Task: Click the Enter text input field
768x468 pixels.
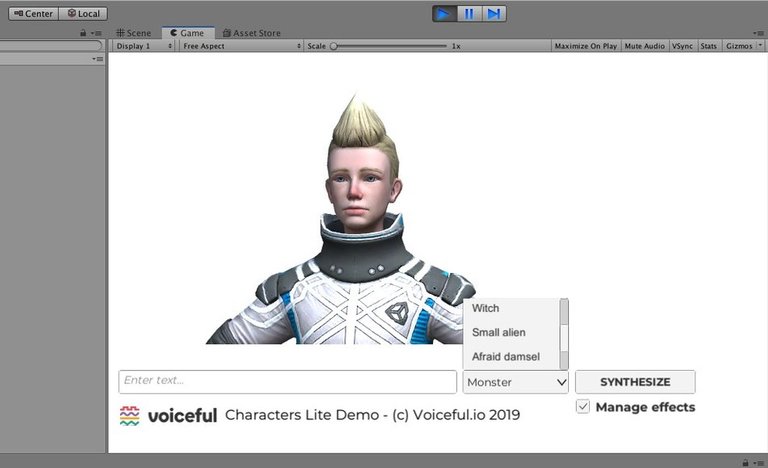Action: click(288, 381)
